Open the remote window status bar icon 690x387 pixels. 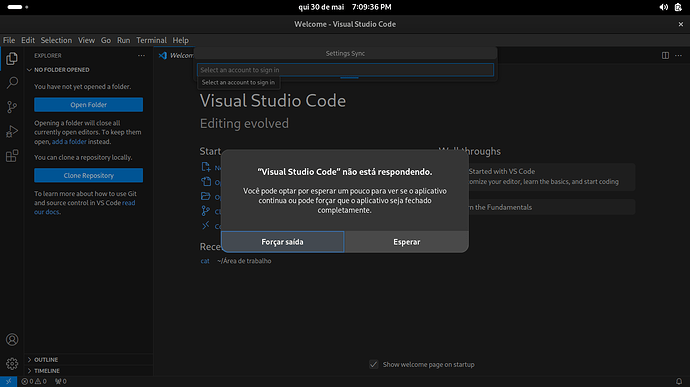[x=8, y=381]
